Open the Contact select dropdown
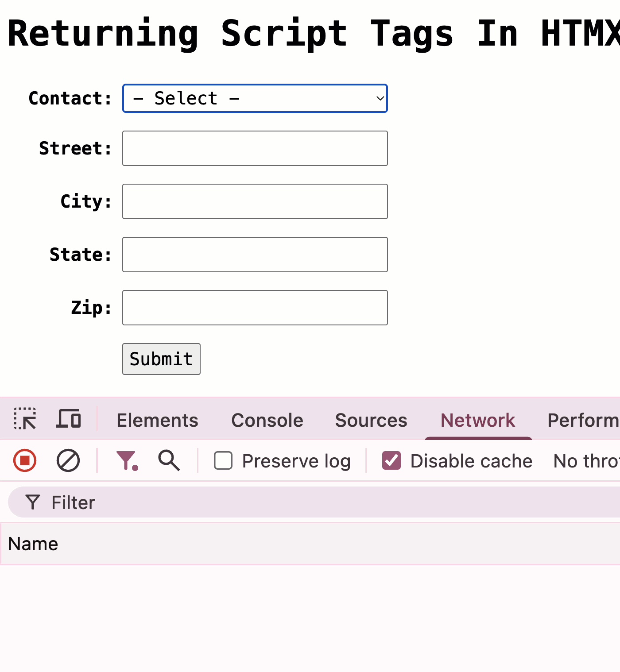 (255, 98)
